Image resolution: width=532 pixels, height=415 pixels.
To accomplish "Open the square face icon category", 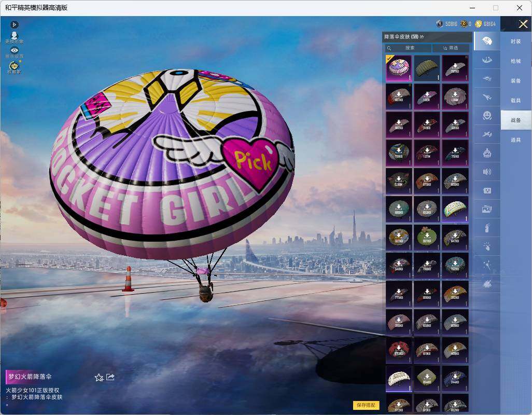I will click(x=487, y=191).
